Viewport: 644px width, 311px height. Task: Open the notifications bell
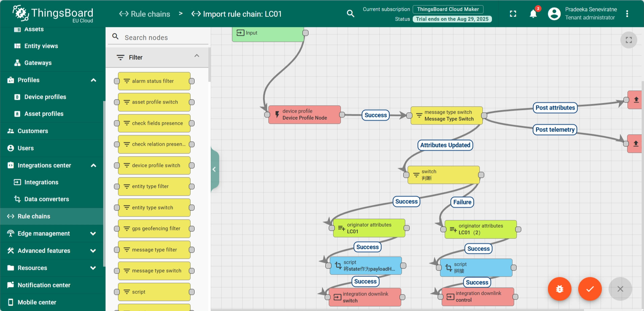click(x=533, y=13)
